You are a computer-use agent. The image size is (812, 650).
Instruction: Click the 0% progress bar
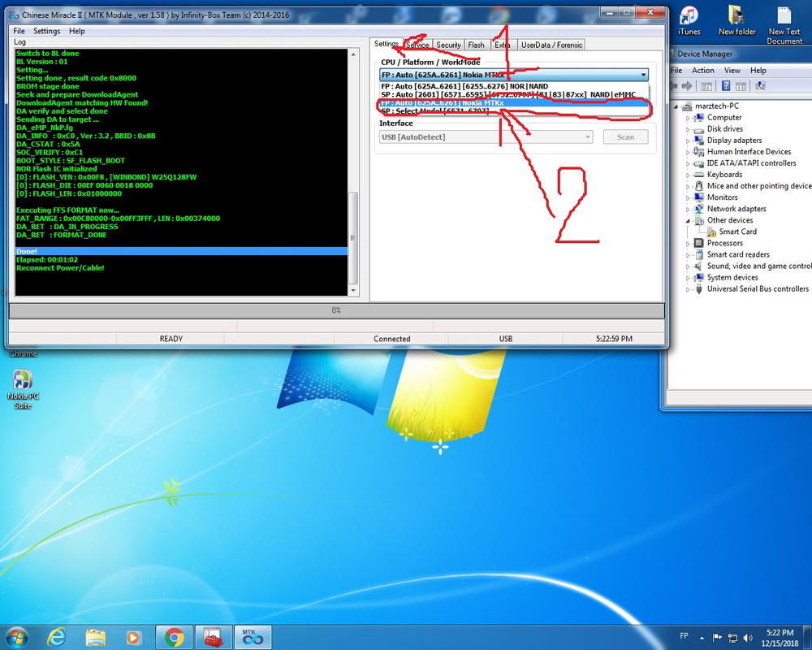(337, 310)
